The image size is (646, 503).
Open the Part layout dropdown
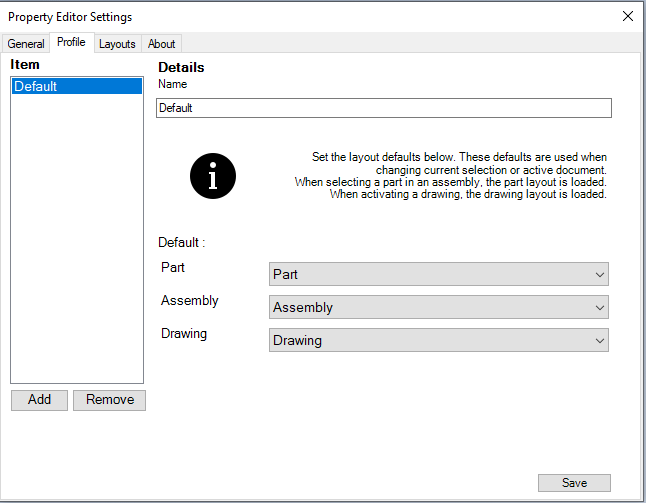438,274
